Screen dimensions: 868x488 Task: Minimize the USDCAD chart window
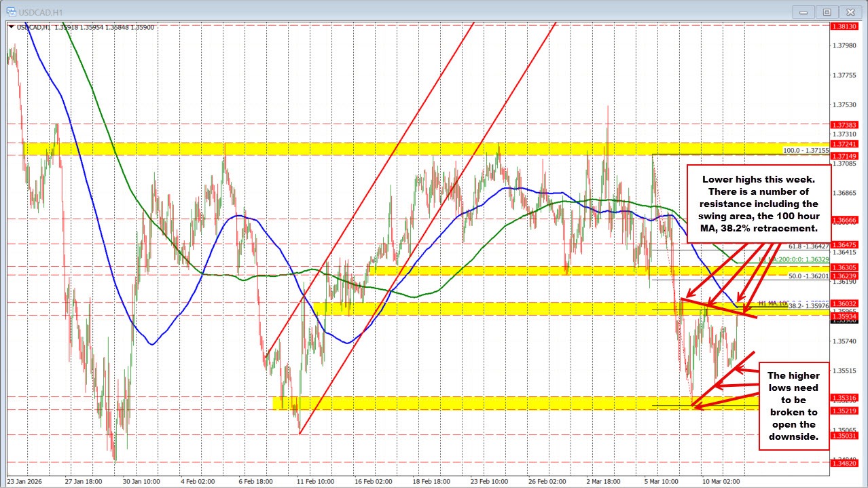pos(803,12)
